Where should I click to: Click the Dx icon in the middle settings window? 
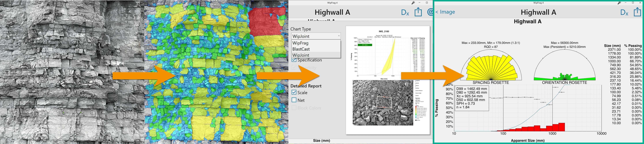coord(405,13)
